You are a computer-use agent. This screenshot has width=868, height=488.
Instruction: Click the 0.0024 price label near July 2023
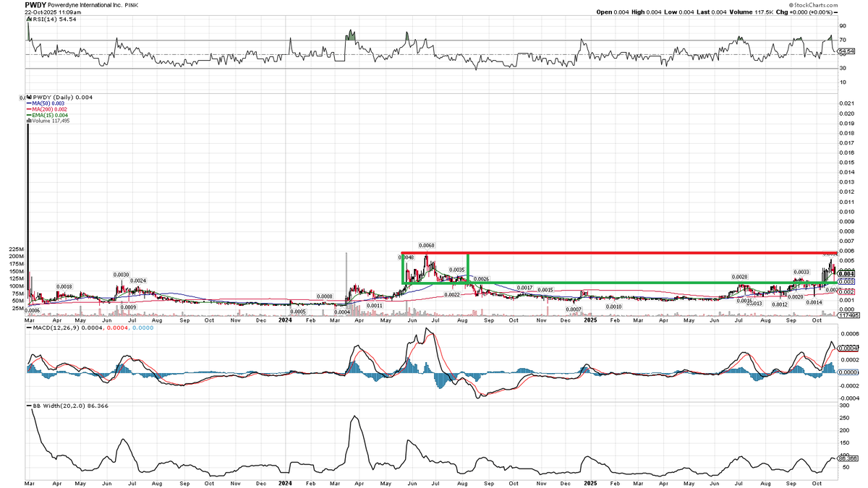coord(138,281)
